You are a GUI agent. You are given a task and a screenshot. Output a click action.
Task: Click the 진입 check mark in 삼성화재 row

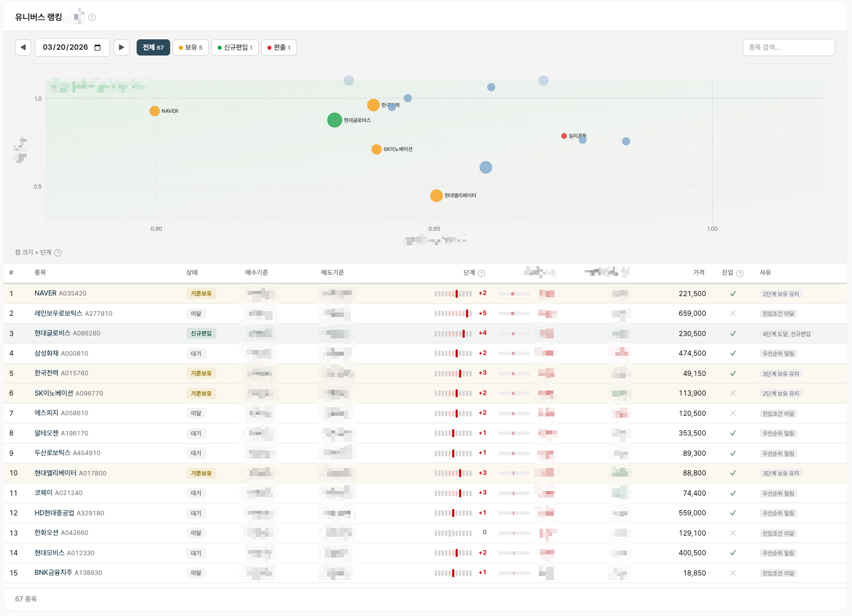[x=733, y=353]
